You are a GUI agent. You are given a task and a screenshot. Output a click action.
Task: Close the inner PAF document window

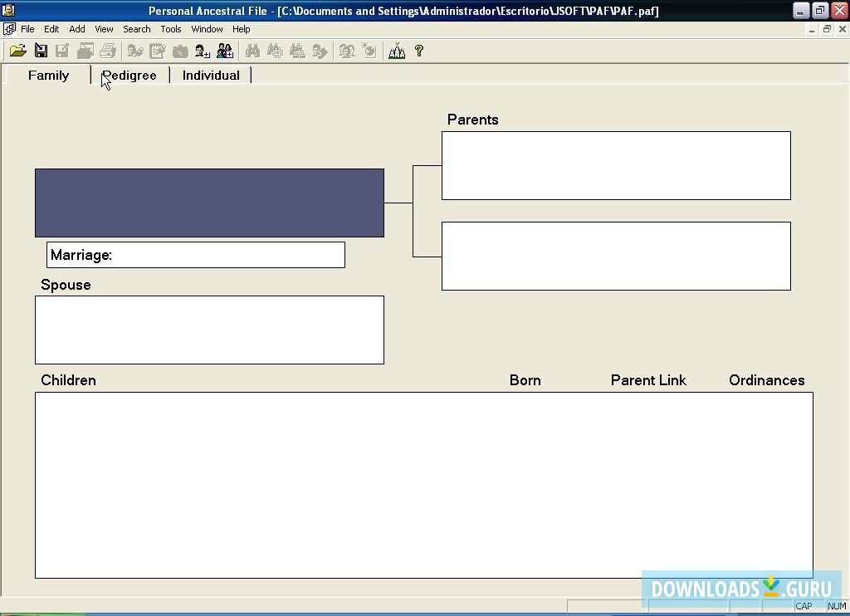click(842, 29)
